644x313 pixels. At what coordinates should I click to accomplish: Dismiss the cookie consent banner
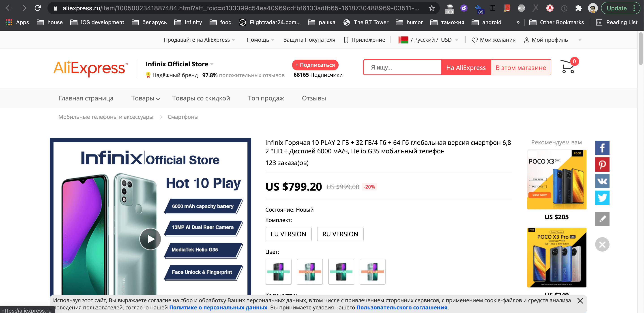580,300
